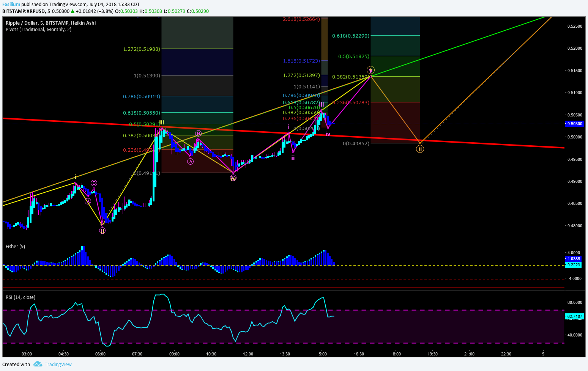Click the 03:00 time axis label
Screen dimensions: 588x371
point(27,354)
